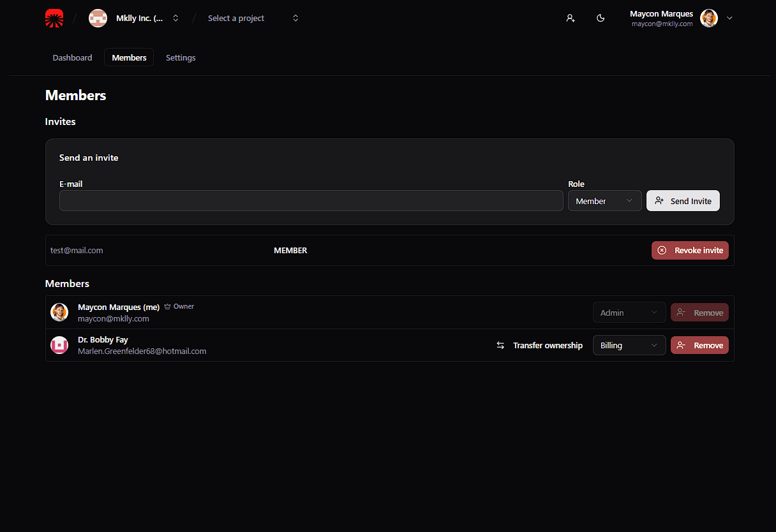Click the Mklly Inc. organization avatar
This screenshot has width=776, height=532.
(98, 18)
